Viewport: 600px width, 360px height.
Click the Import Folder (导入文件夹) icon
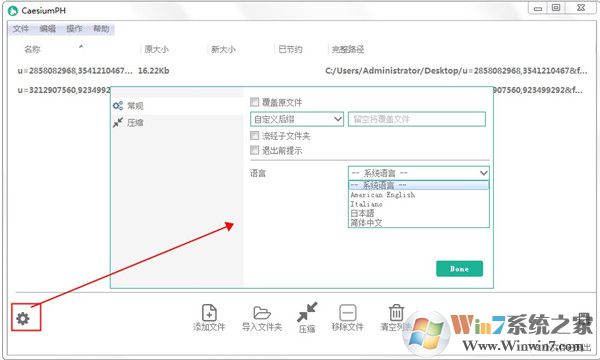tap(262, 313)
